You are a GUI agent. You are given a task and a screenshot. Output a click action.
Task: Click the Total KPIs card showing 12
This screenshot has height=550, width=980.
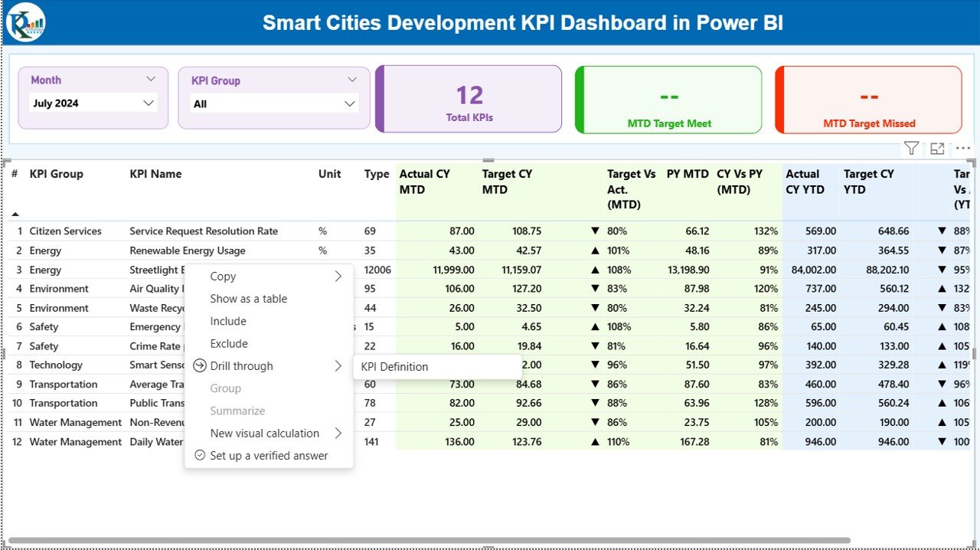[468, 98]
